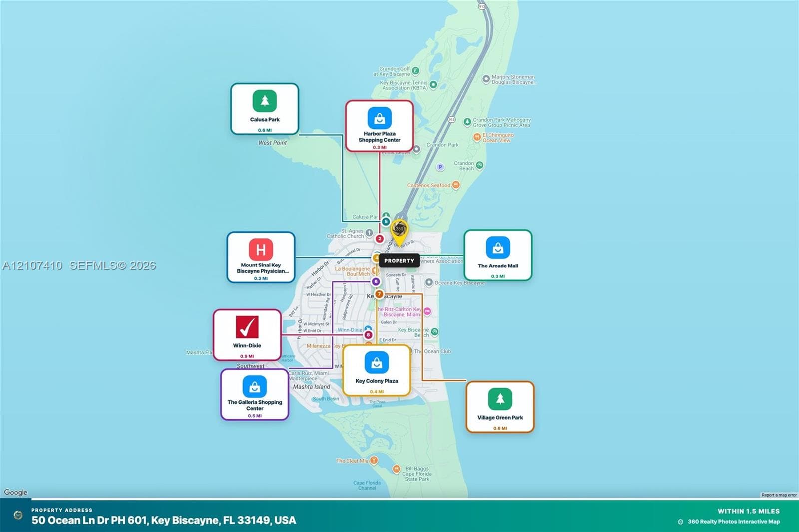
Task: Click the Village Green Park tree icon
Action: [x=500, y=399]
